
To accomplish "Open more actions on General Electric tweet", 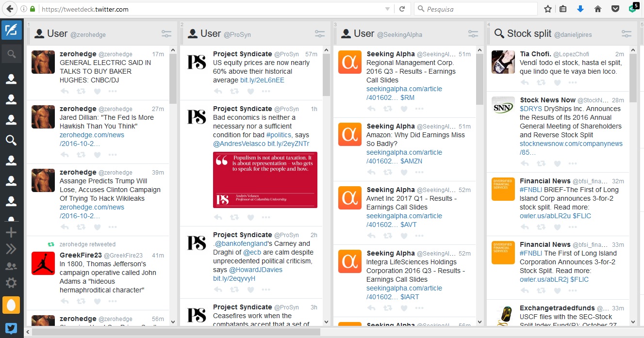I will point(113,91).
